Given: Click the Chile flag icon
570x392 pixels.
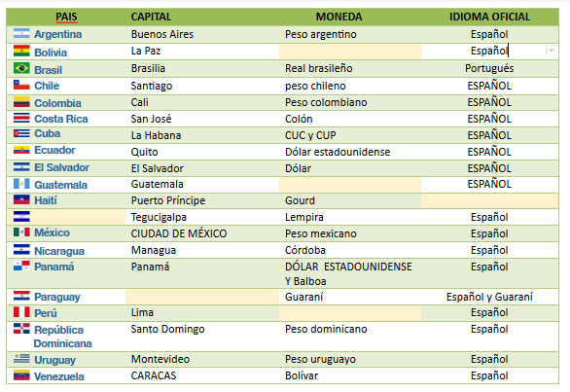Looking at the screenshot, I should (x=21, y=85).
